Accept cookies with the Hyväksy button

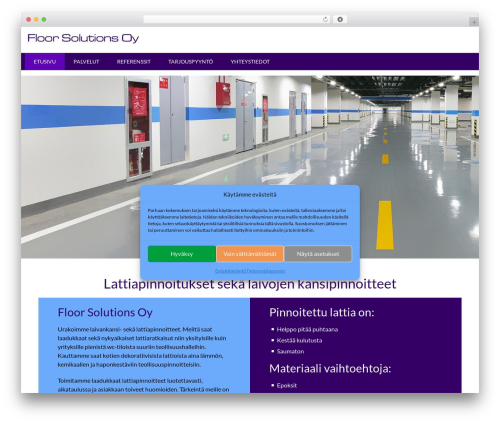(x=182, y=254)
